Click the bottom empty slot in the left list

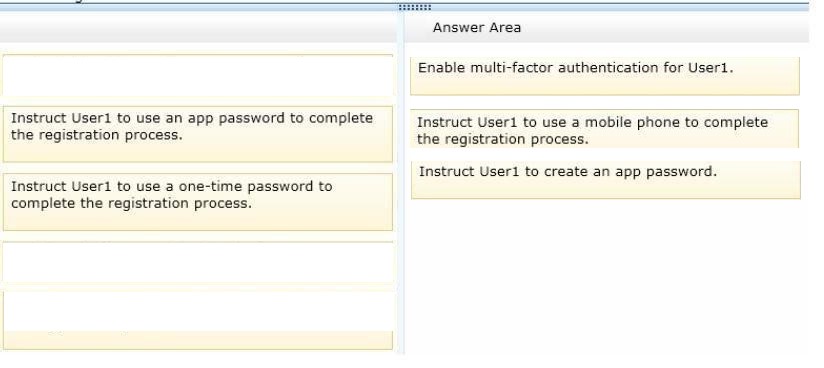tap(198, 320)
